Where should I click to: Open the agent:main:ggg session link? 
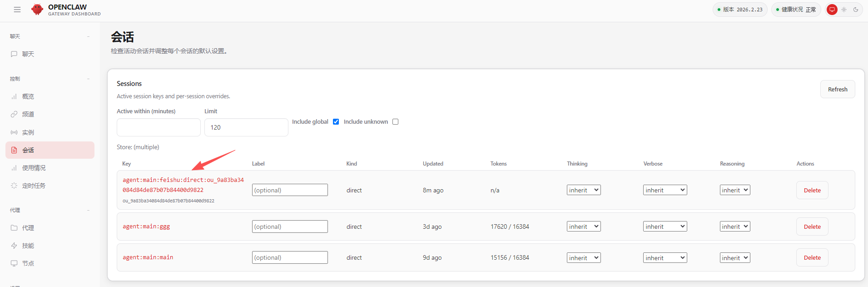pos(146,227)
